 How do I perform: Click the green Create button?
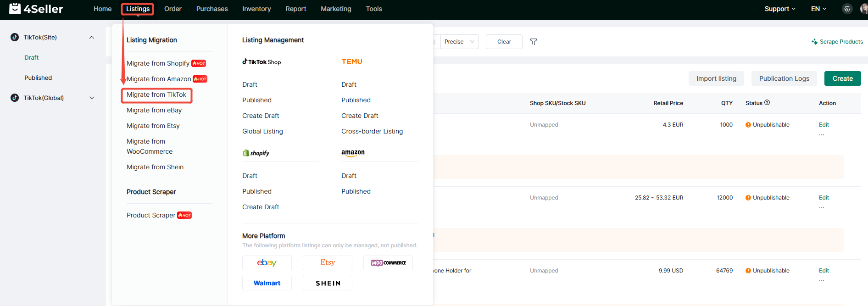843,78
